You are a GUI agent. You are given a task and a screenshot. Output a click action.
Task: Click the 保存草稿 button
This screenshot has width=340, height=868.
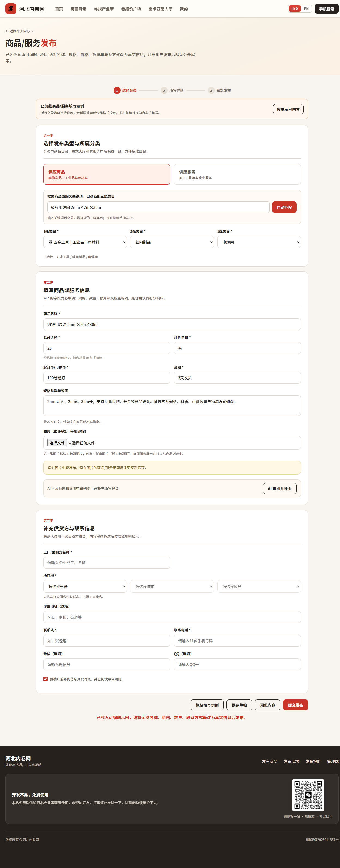(239, 705)
